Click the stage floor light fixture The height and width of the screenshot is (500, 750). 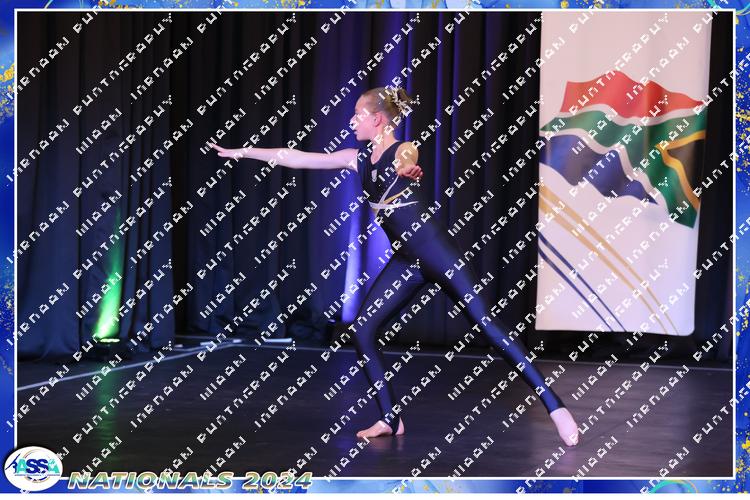point(105,342)
